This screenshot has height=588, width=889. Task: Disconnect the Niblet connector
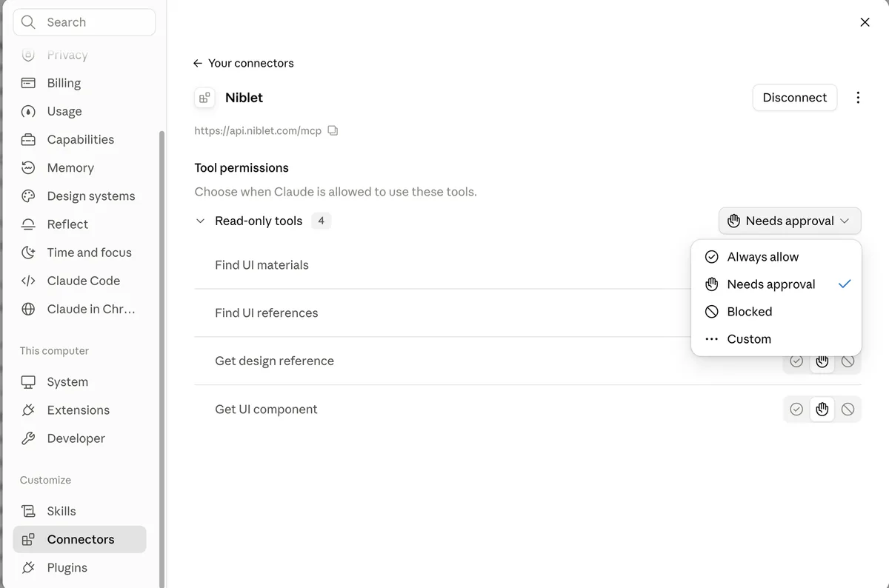tap(795, 98)
